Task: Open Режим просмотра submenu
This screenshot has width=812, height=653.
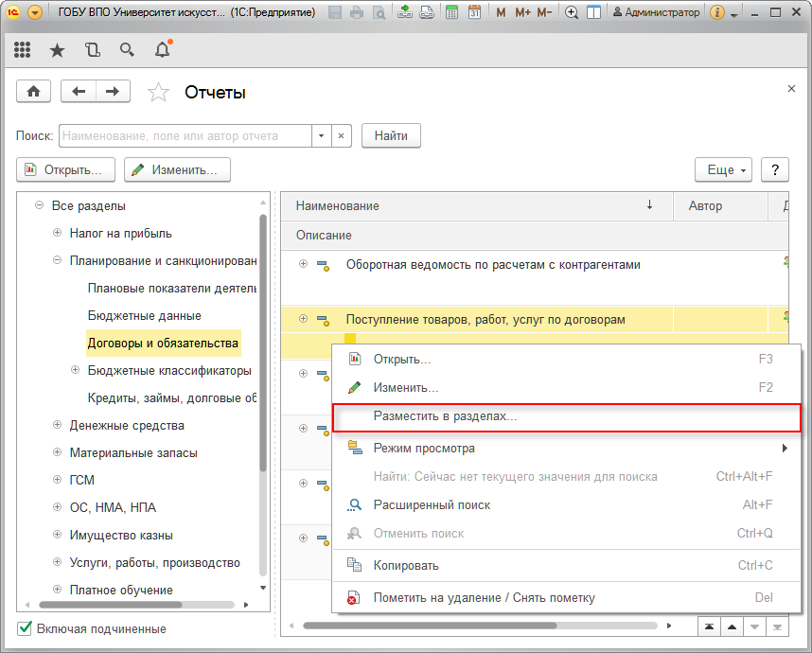Action: click(x=567, y=448)
